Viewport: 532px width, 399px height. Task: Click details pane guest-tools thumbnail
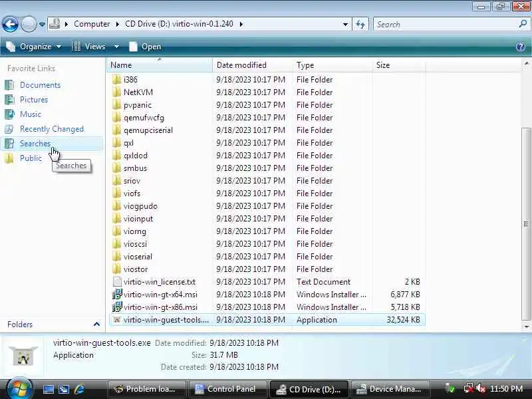(x=23, y=355)
